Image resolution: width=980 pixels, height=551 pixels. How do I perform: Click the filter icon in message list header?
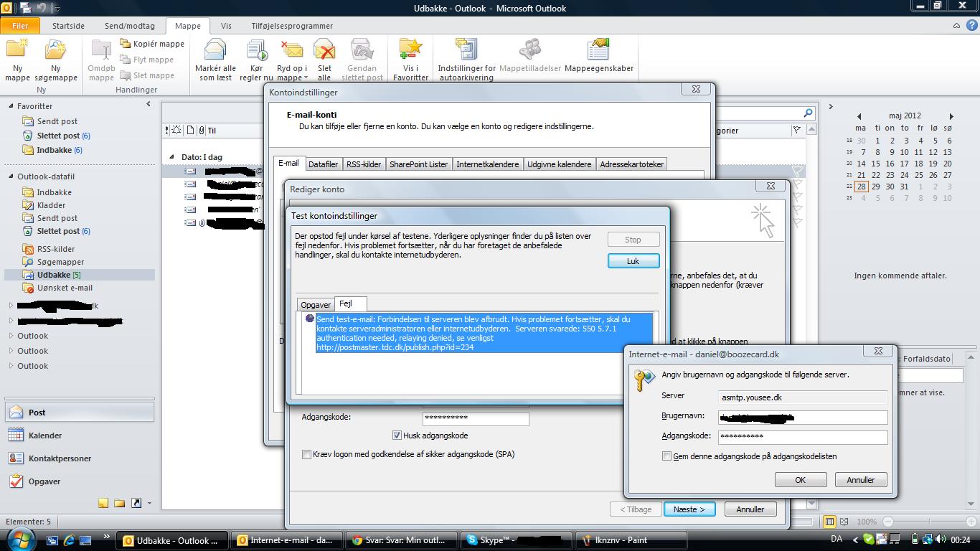point(796,130)
